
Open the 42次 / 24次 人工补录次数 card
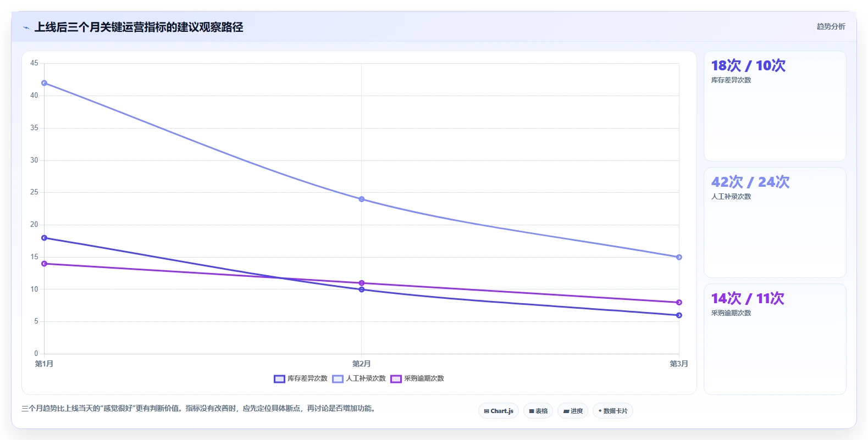pyautogui.click(x=775, y=222)
